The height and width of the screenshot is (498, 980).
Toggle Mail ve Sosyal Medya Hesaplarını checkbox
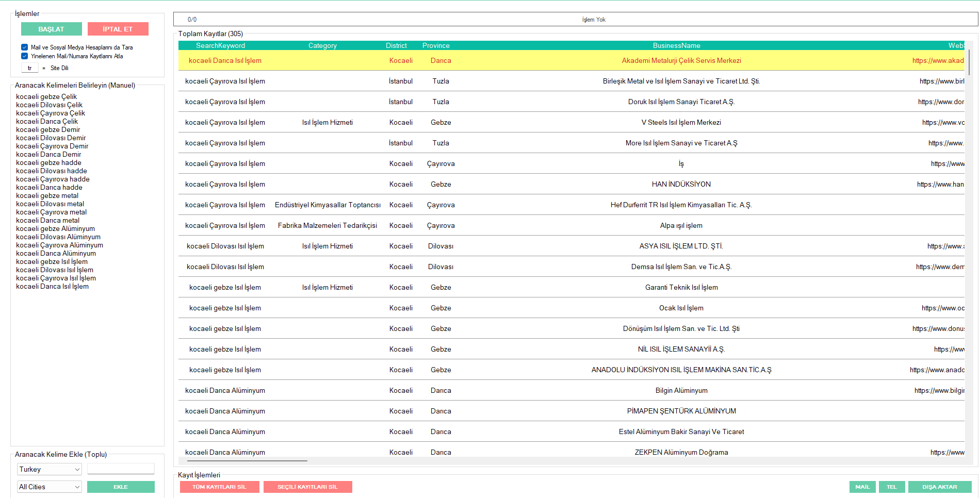[24, 47]
